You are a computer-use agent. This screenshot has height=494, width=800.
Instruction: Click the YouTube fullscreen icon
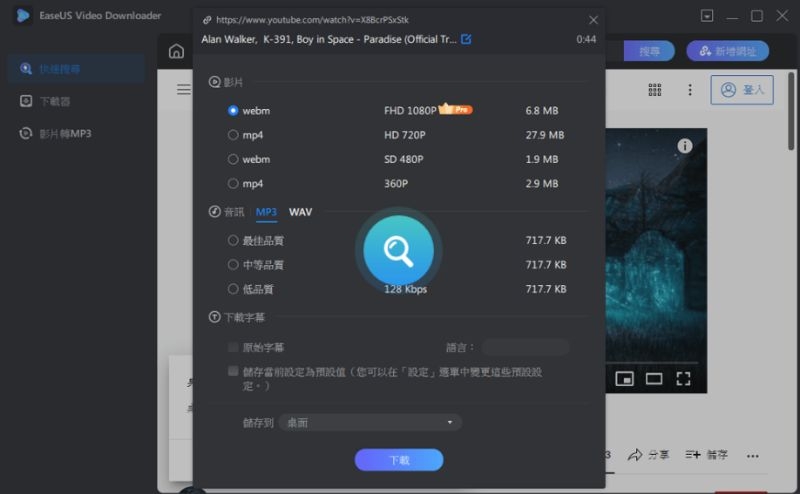coord(683,378)
